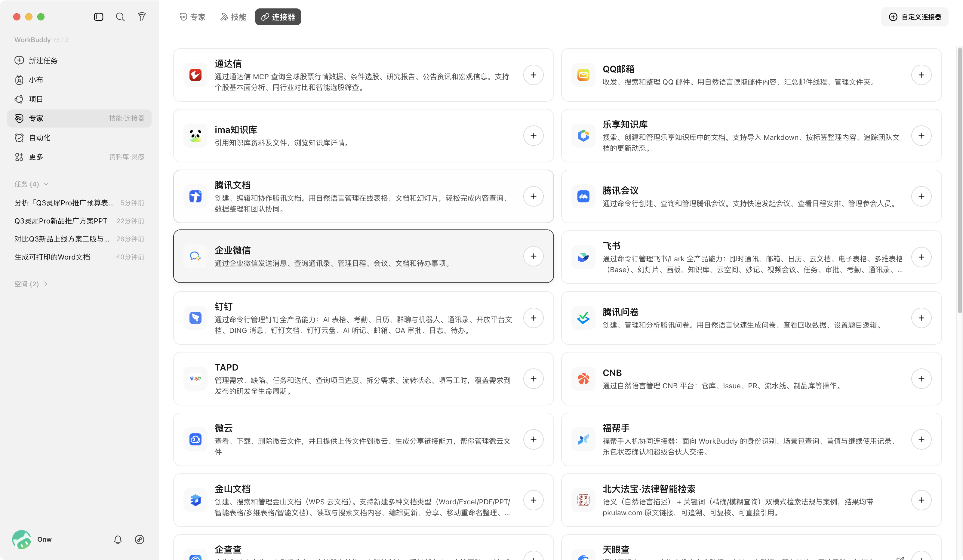The width and height of the screenshot is (963, 560).
Task: Add the CNB connector with plus
Action: tap(921, 379)
